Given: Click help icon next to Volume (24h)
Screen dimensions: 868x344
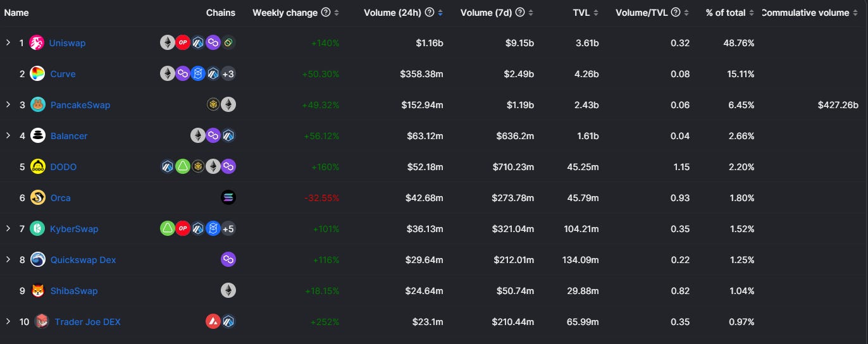Looking at the screenshot, I should pos(430,13).
